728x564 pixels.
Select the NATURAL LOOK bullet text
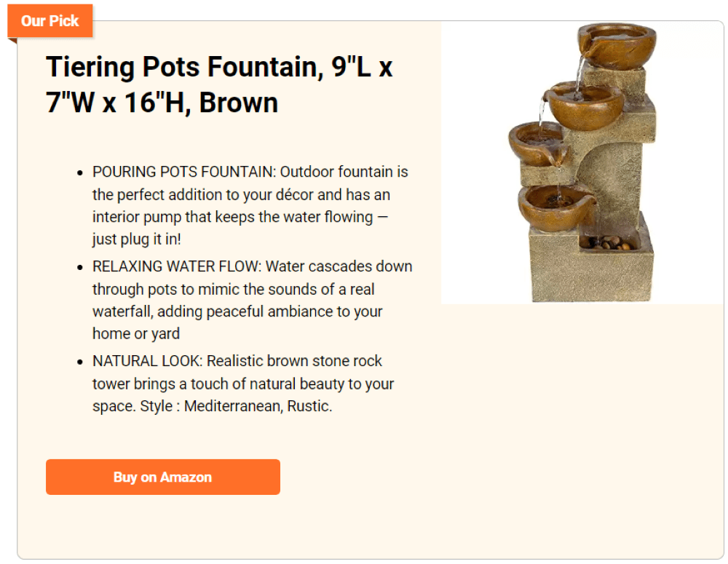click(x=243, y=384)
